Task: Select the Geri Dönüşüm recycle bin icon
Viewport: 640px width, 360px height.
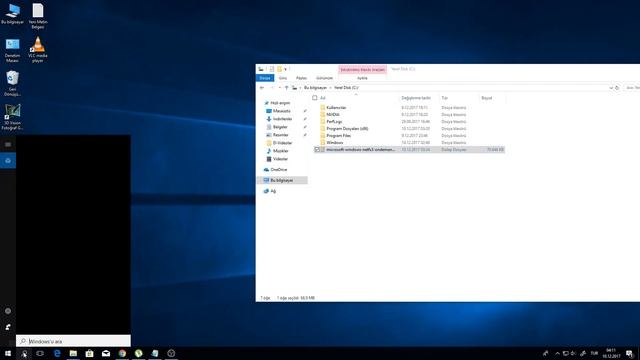Action: click(x=12, y=83)
